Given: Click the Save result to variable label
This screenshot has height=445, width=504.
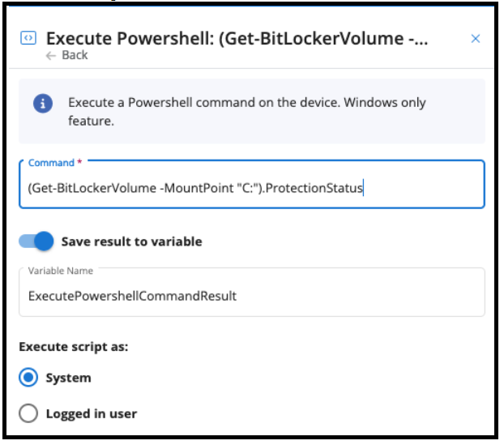Looking at the screenshot, I should pos(132,242).
